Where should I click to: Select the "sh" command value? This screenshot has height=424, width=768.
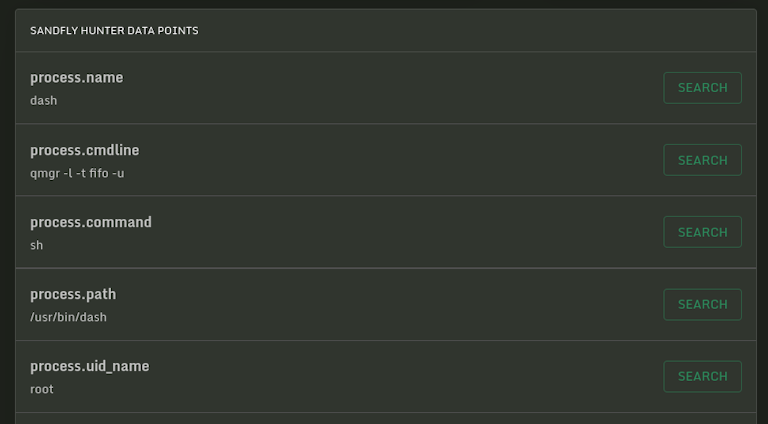tap(37, 245)
